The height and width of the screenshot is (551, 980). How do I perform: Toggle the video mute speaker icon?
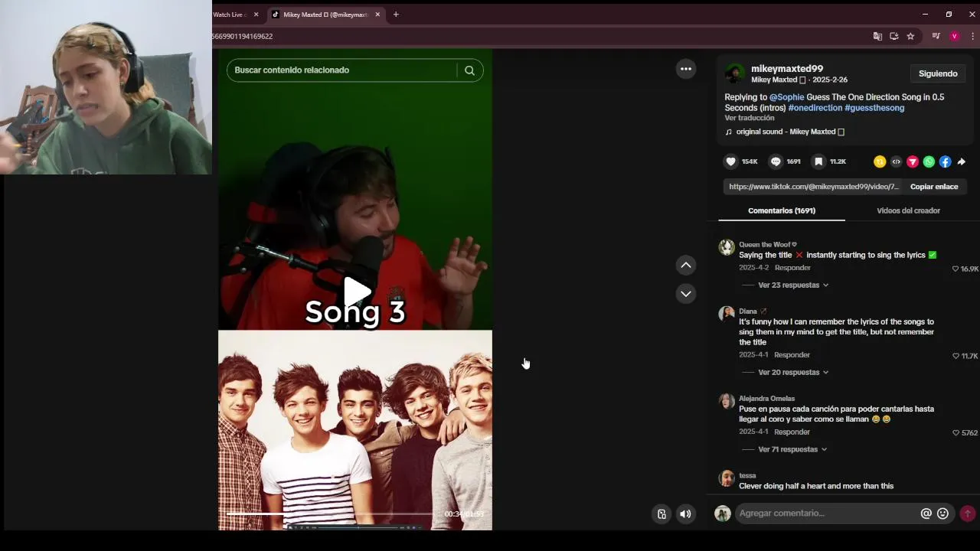(x=685, y=514)
